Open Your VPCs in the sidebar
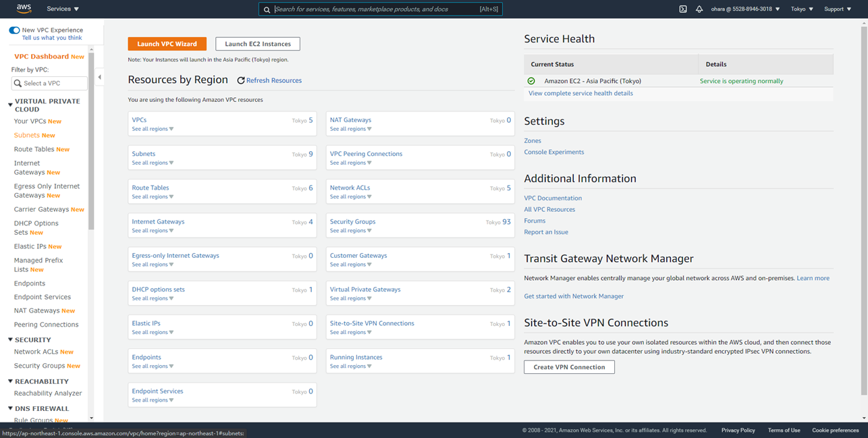This screenshot has width=868, height=438. pos(30,121)
